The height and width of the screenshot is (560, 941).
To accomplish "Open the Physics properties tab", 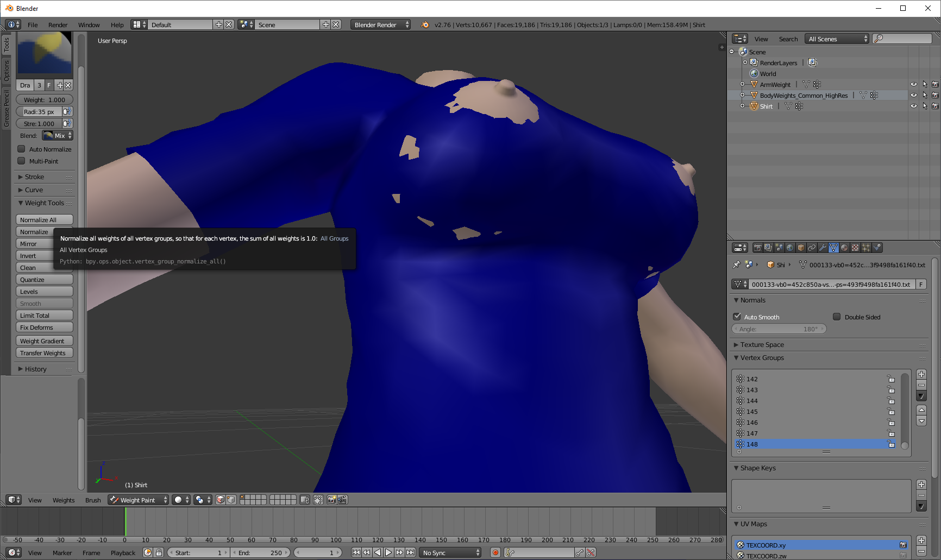I will point(877,248).
